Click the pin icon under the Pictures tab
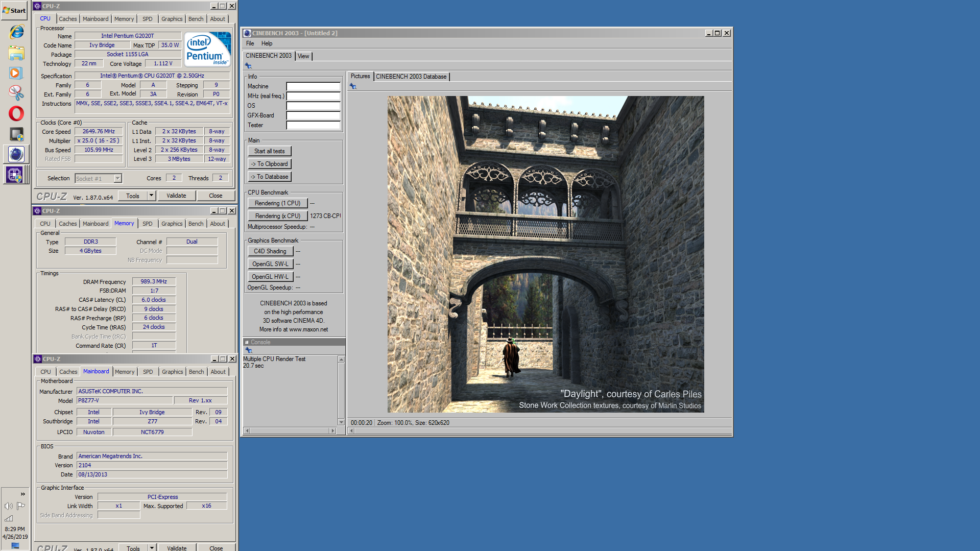Image resolution: width=980 pixels, height=551 pixels. [353, 86]
